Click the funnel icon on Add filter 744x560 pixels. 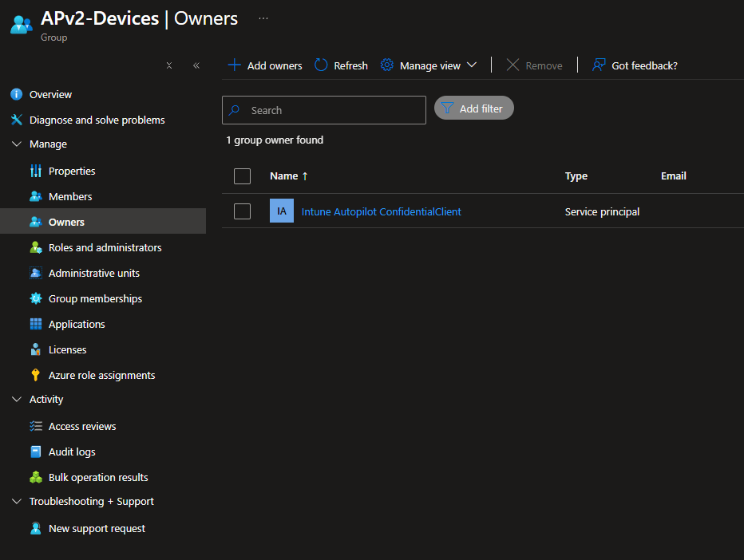coord(447,108)
